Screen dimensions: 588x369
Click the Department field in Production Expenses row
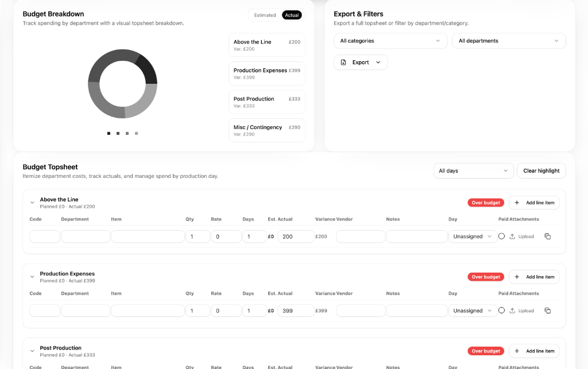86,310
